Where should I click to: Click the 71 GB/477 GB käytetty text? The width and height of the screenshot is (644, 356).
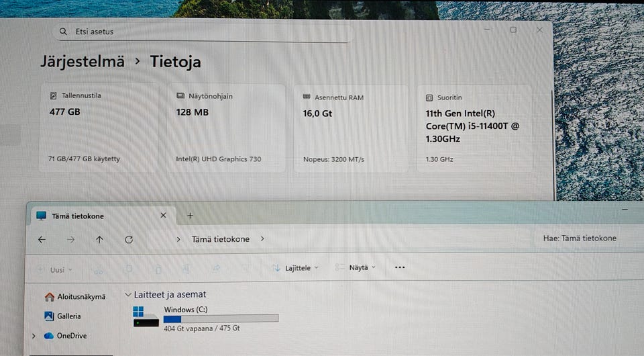(85, 159)
